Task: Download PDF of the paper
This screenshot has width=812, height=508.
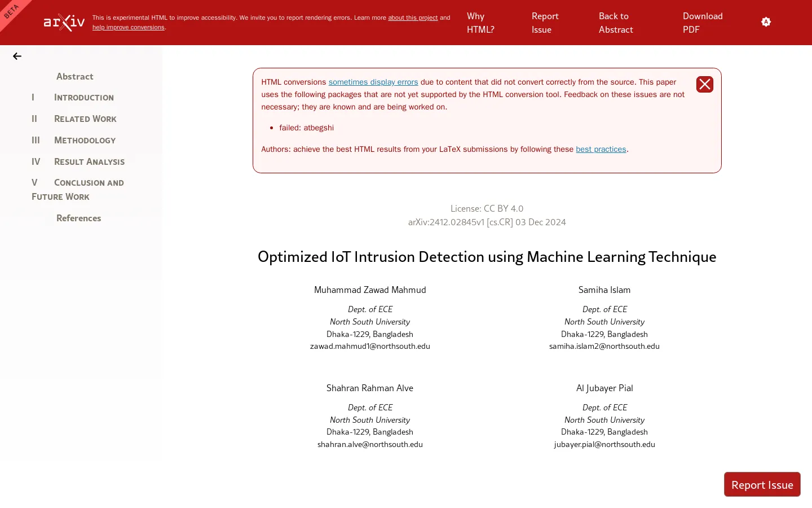Action: coord(702,23)
